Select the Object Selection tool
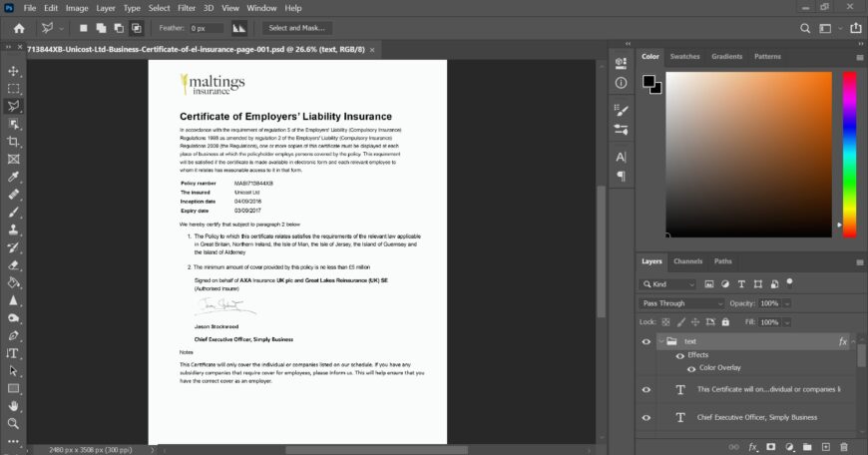This screenshot has height=455, width=868. [13, 124]
